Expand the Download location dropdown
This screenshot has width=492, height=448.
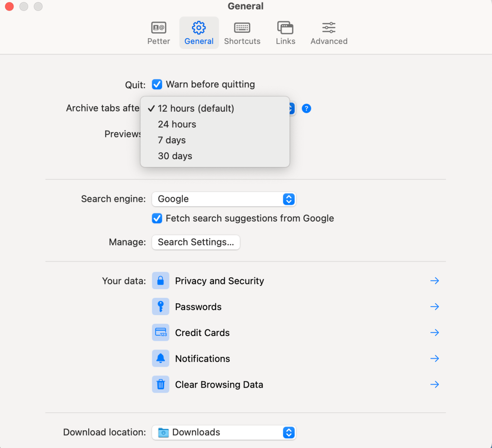(224, 432)
